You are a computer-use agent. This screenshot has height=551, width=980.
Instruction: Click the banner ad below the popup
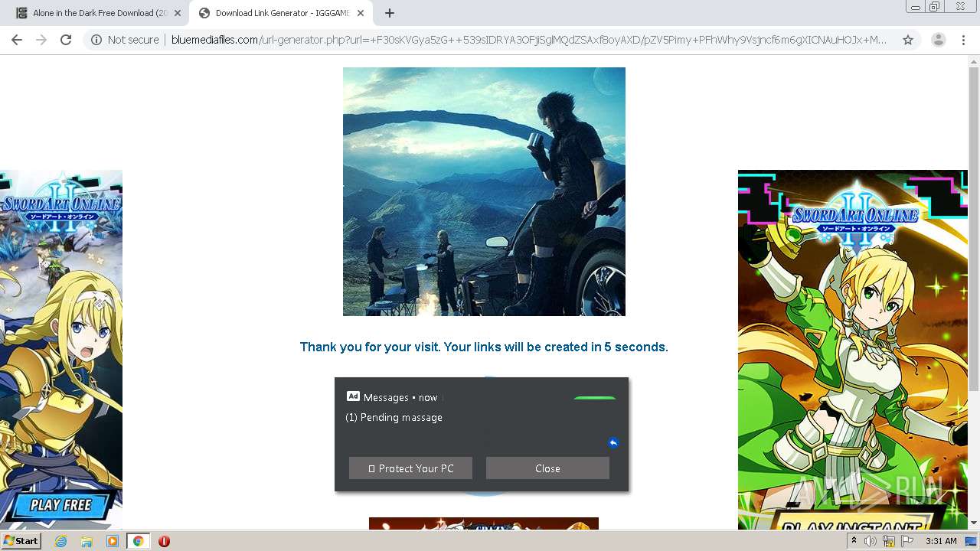pyautogui.click(x=484, y=523)
